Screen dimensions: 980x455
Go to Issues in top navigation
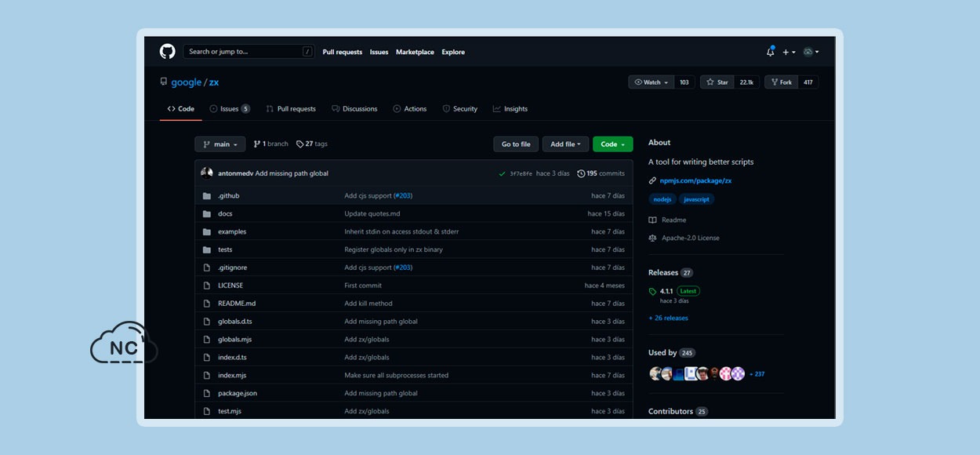379,53
